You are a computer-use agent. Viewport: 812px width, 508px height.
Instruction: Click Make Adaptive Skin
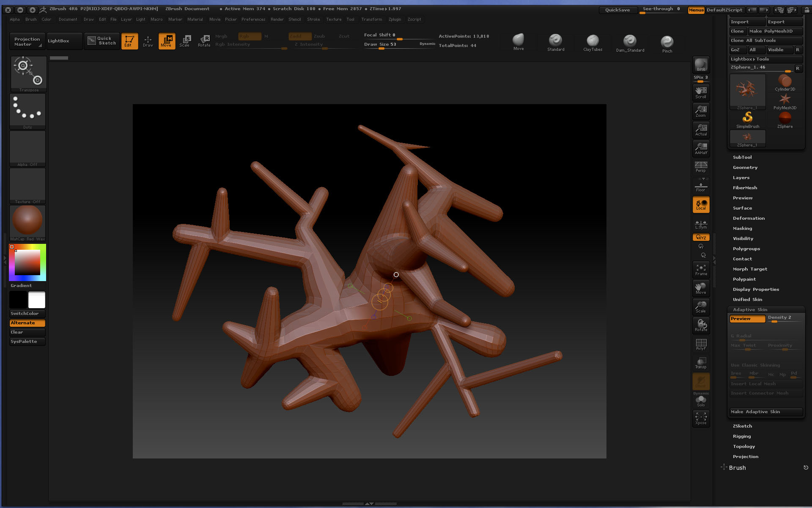[x=766, y=411]
